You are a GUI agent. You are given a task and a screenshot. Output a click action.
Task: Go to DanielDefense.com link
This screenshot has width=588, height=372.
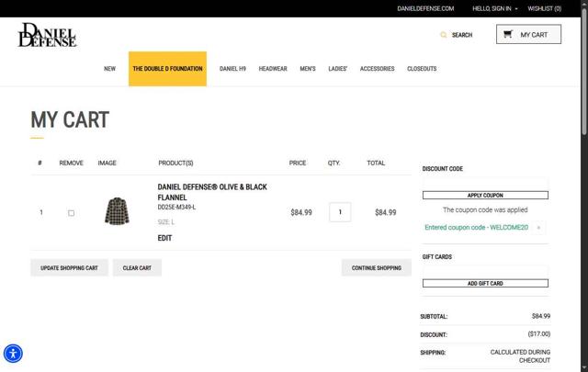[x=425, y=8]
